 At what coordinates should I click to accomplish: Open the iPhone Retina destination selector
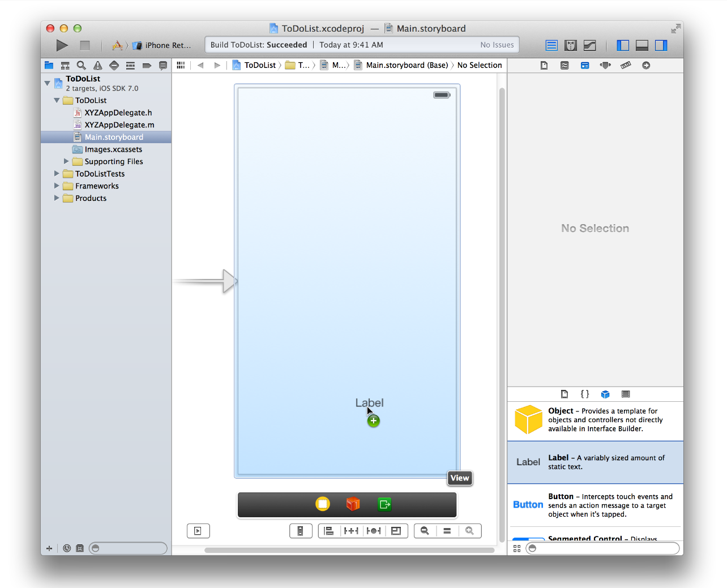162,45
